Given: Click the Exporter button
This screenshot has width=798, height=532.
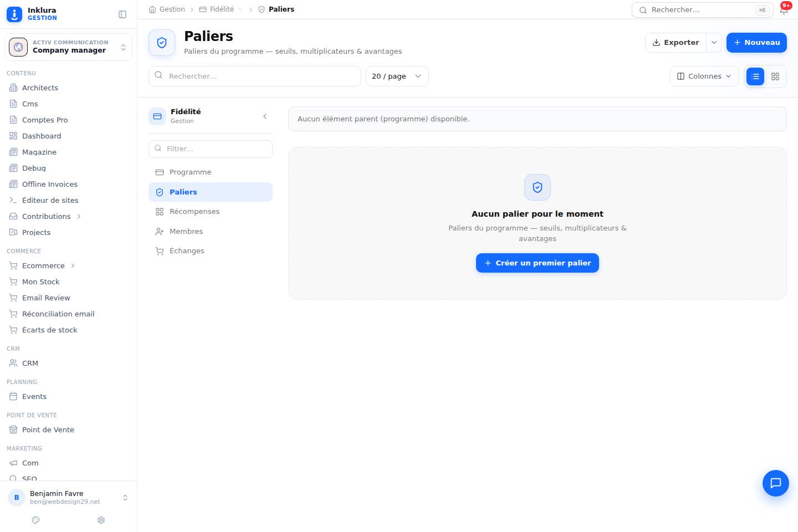Looking at the screenshot, I should [676, 43].
